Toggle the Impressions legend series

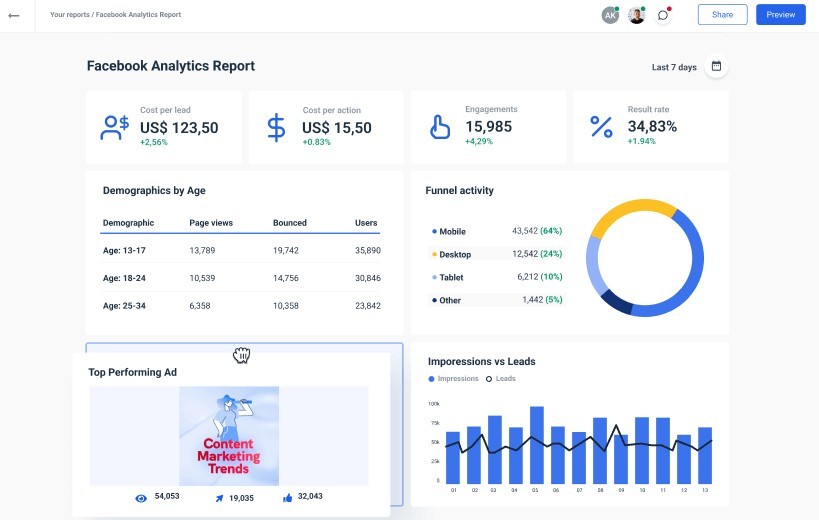[453, 379]
